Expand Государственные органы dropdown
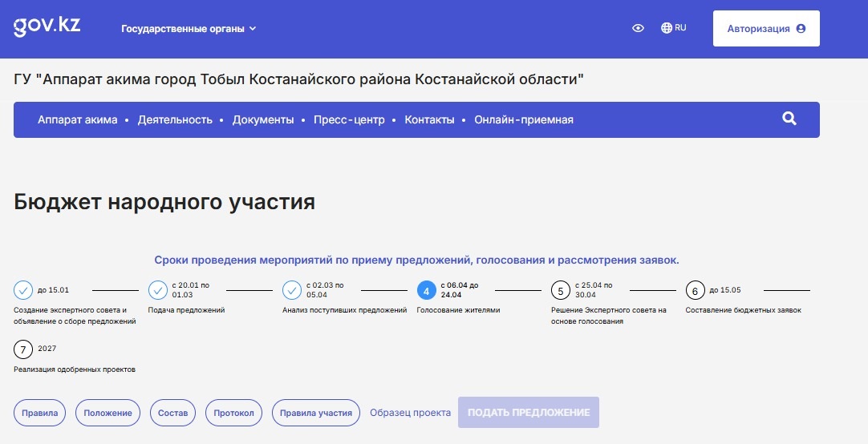 pyautogui.click(x=189, y=29)
